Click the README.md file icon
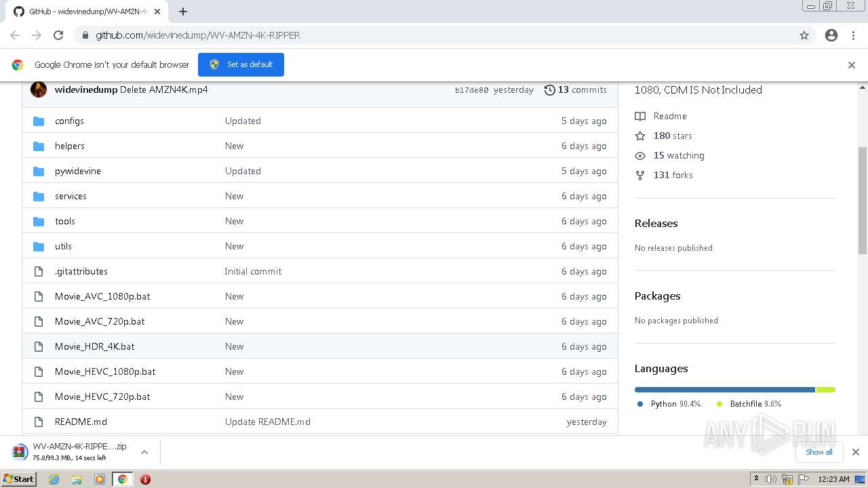Viewport: 868px width, 488px height. click(39, 422)
